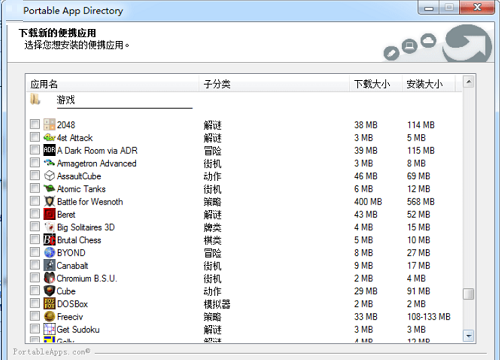This screenshot has height=360, width=500.
Task: Minimize the Portable App Directory window
Action: coord(429,8)
